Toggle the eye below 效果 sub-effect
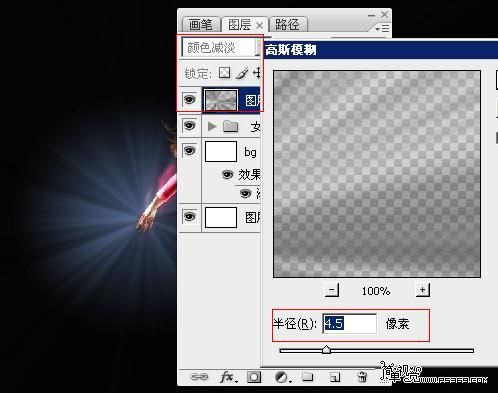498x393 pixels. click(x=246, y=194)
